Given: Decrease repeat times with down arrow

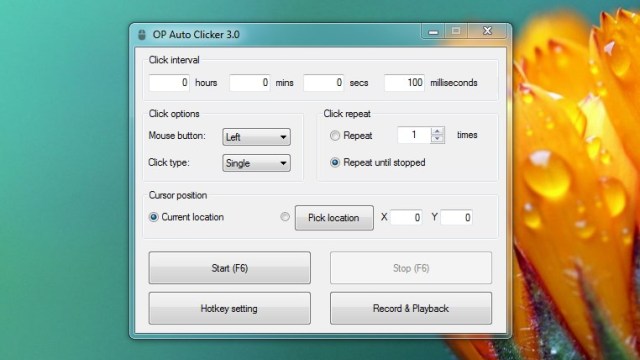Looking at the screenshot, I should coord(437,139).
